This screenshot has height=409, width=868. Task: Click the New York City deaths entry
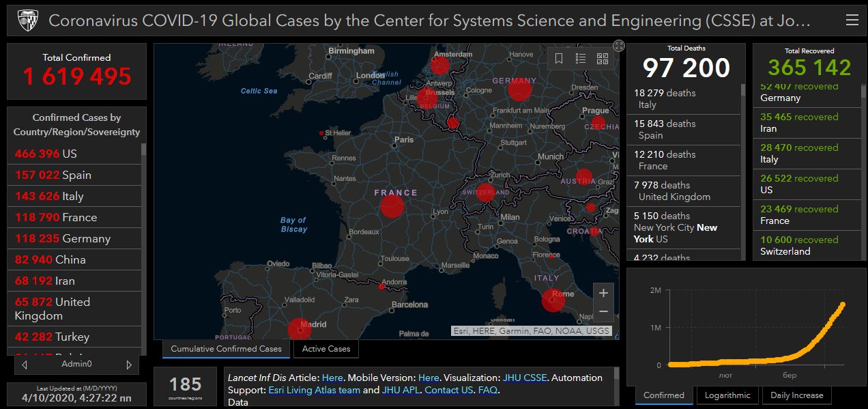[x=684, y=228]
